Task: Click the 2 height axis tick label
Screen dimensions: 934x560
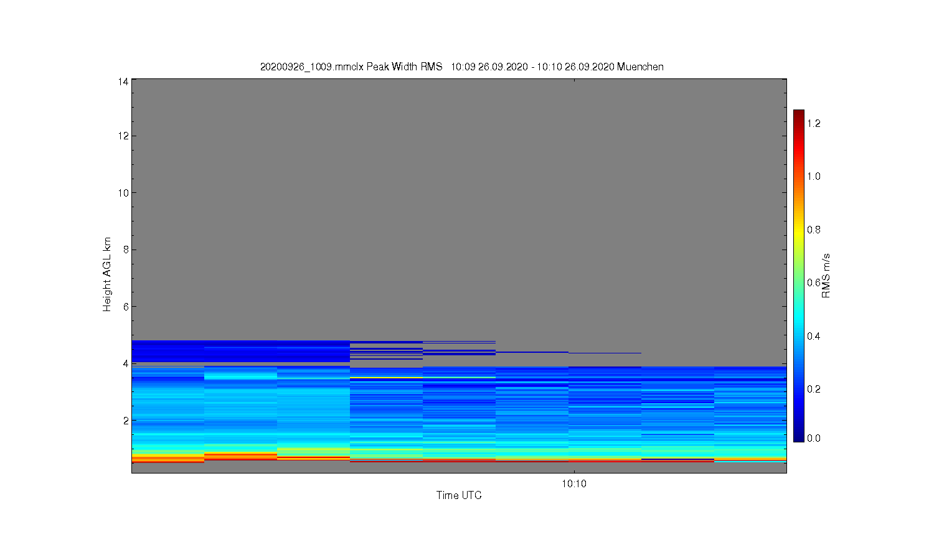Action: [x=126, y=420]
